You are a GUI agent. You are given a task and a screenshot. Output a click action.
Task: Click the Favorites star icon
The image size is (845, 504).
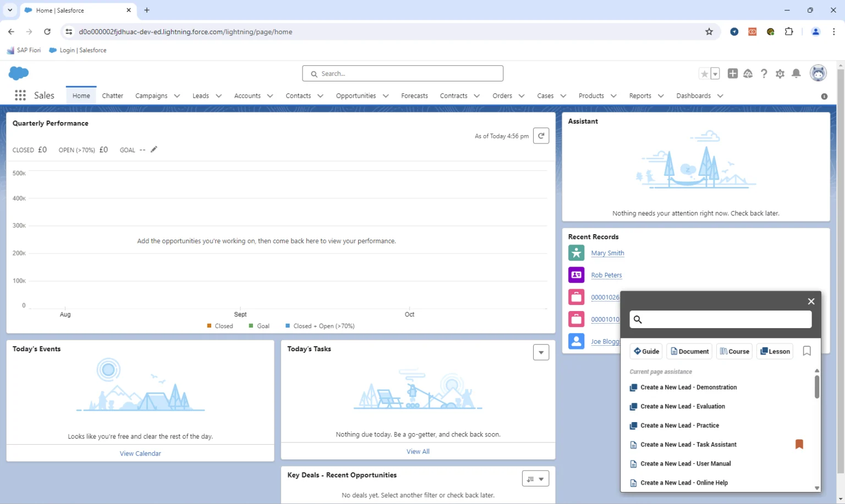click(704, 74)
